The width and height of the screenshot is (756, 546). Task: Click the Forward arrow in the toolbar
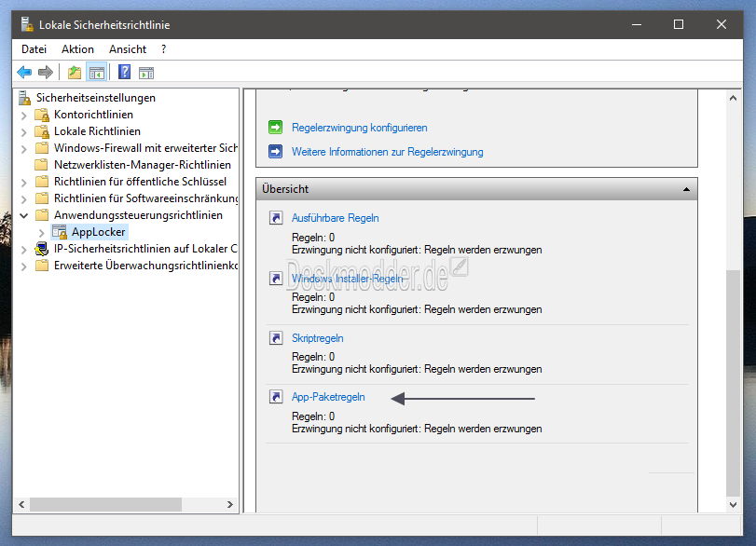(45, 73)
